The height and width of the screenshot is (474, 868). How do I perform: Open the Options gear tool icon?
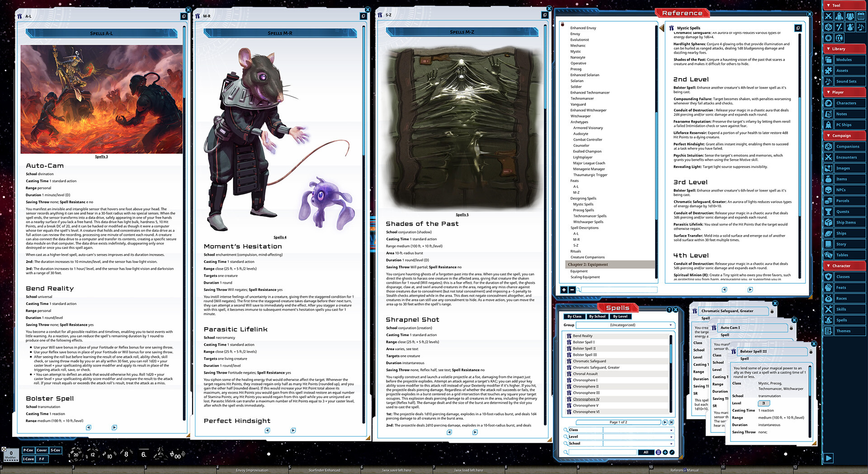[x=828, y=38]
